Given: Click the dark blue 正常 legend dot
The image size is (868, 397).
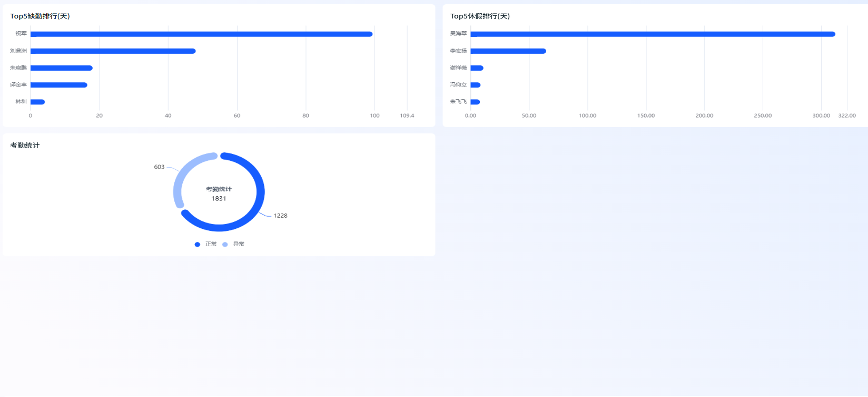Looking at the screenshot, I should point(198,244).
